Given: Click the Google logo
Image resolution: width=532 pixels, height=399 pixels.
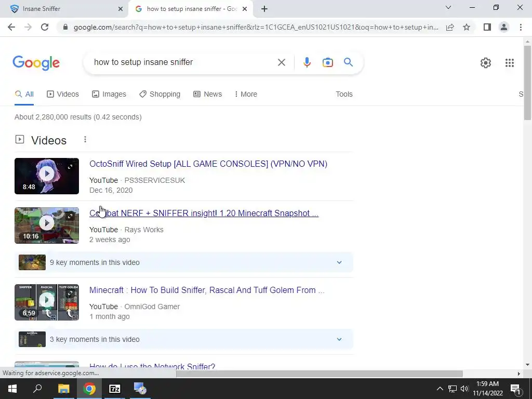Looking at the screenshot, I should [x=36, y=63].
